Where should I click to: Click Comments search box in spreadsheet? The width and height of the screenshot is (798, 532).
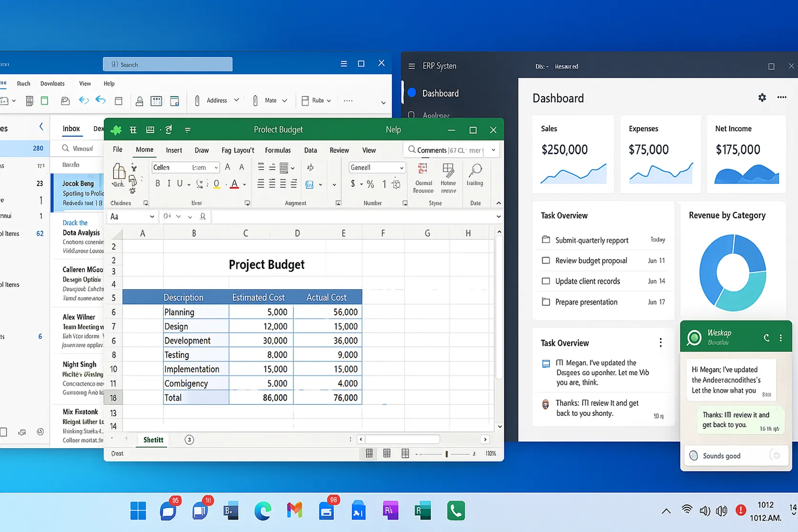coord(451,150)
